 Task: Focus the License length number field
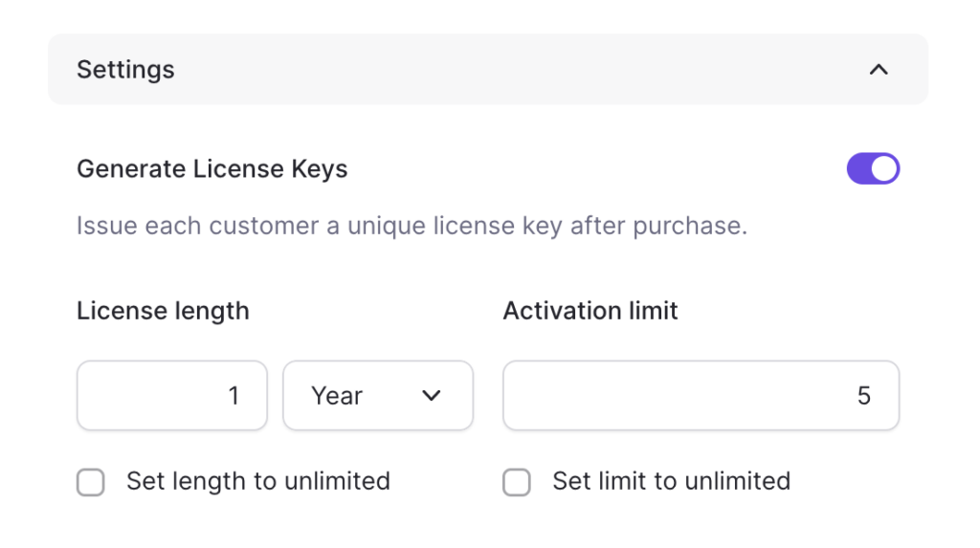[172, 396]
